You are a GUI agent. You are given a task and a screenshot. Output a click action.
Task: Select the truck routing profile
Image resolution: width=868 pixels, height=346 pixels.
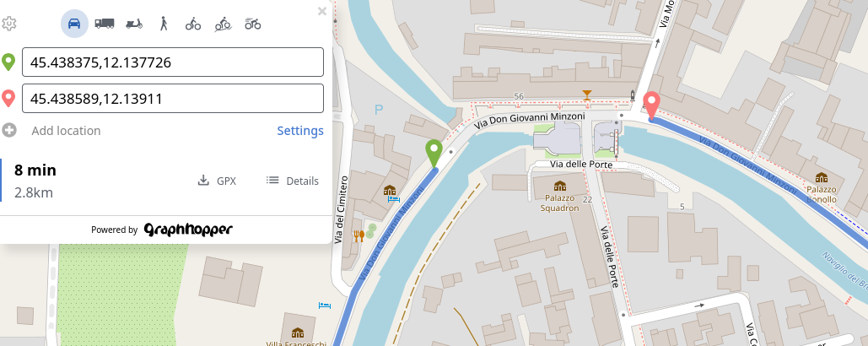(104, 24)
